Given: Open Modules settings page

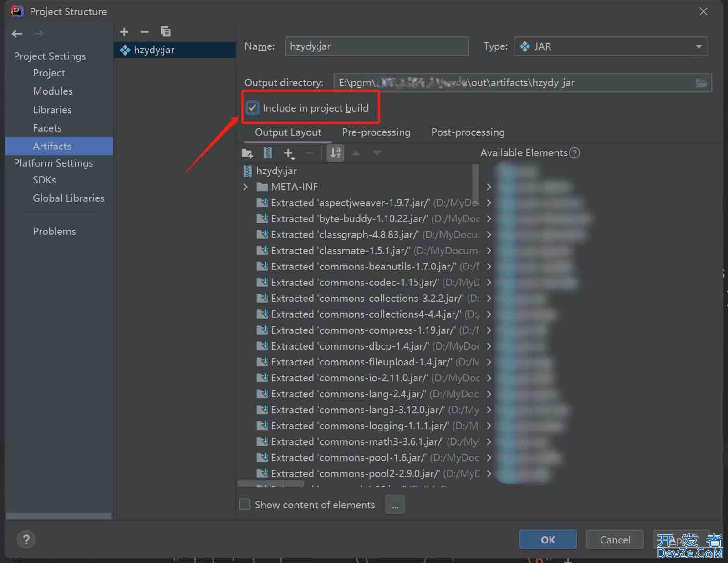Looking at the screenshot, I should pos(53,91).
